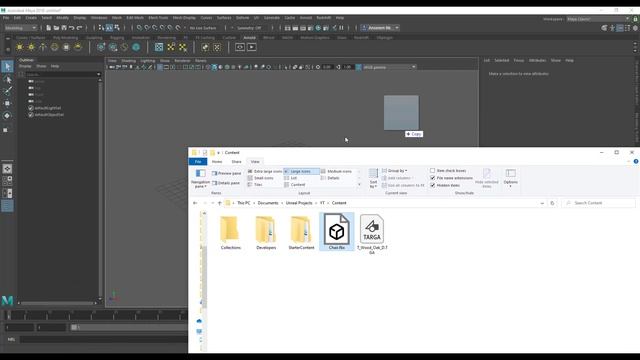Viewport: 640px width, 360px height.
Task: Open Explorer Options icon in ribbon
Action: (511, 177)
